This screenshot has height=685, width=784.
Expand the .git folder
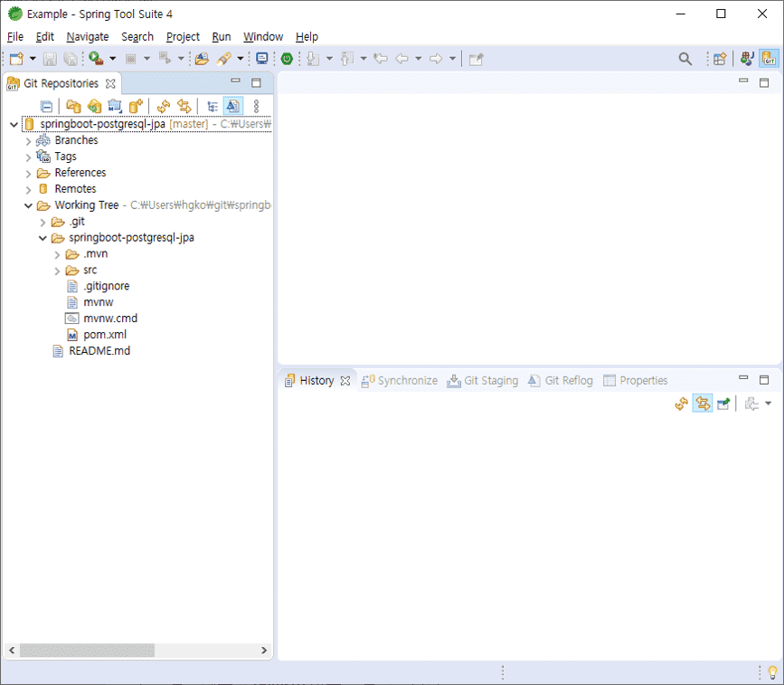pyautogui.click(x=43, y=223)
